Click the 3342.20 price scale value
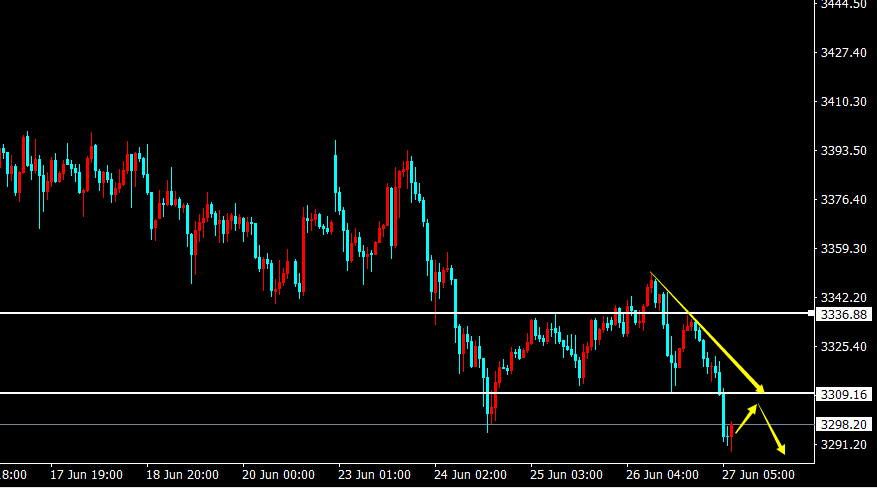This screenshot has width=877, height=488. point(843,297)
